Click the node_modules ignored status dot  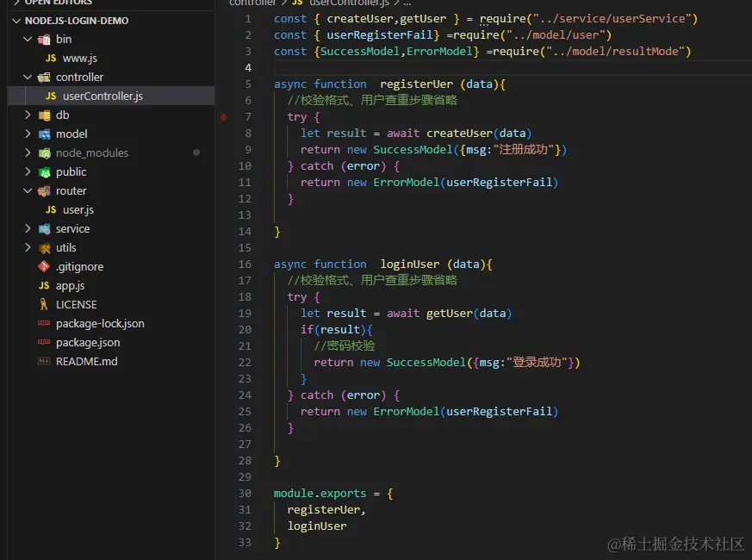196,152
